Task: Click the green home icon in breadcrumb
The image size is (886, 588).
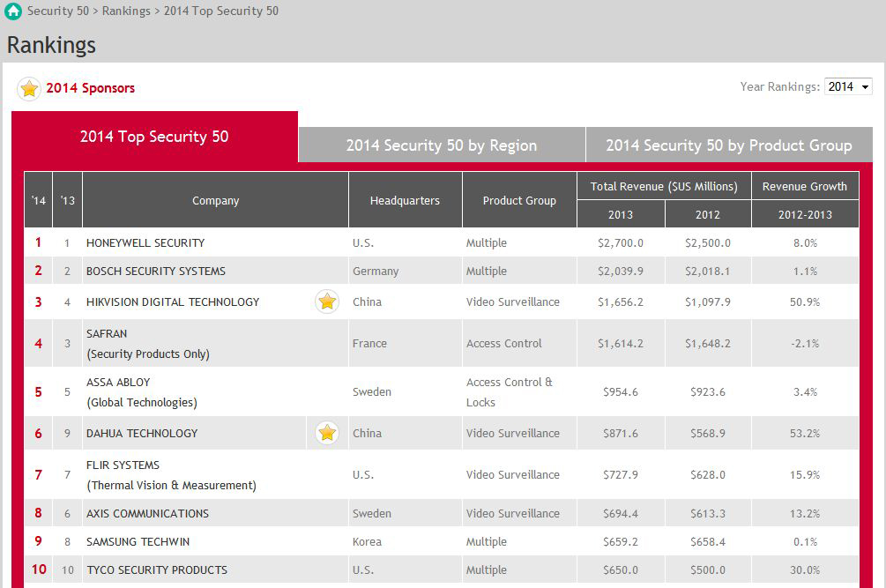Action: pyautogui.click(x=13, y=11)
